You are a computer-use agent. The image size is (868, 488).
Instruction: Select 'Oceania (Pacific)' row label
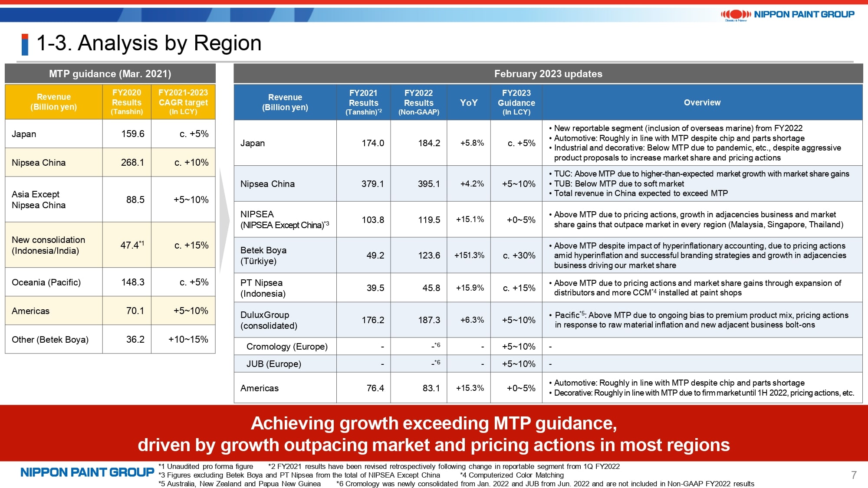[x=46, y=282]
